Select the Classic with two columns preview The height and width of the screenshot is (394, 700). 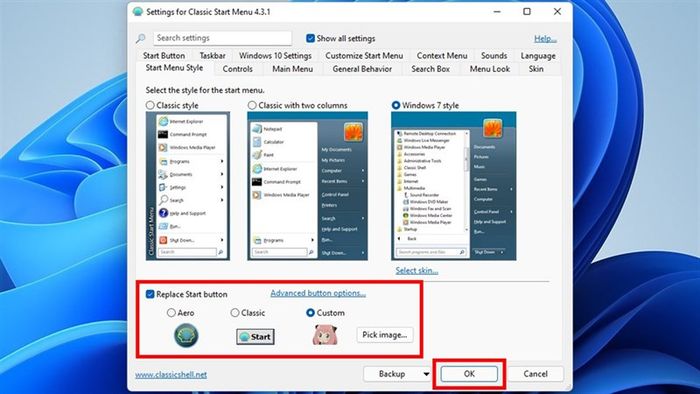[x=308, y=186]
